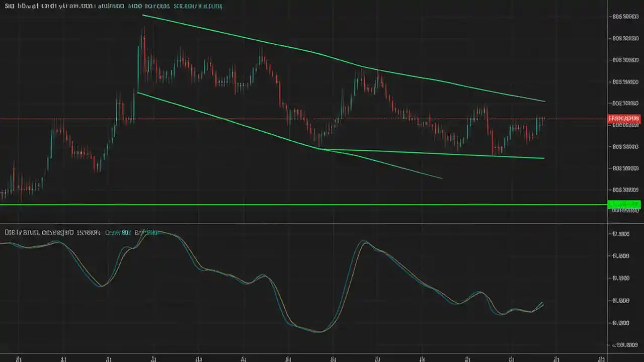Click the green price level label on right axis

624,205
